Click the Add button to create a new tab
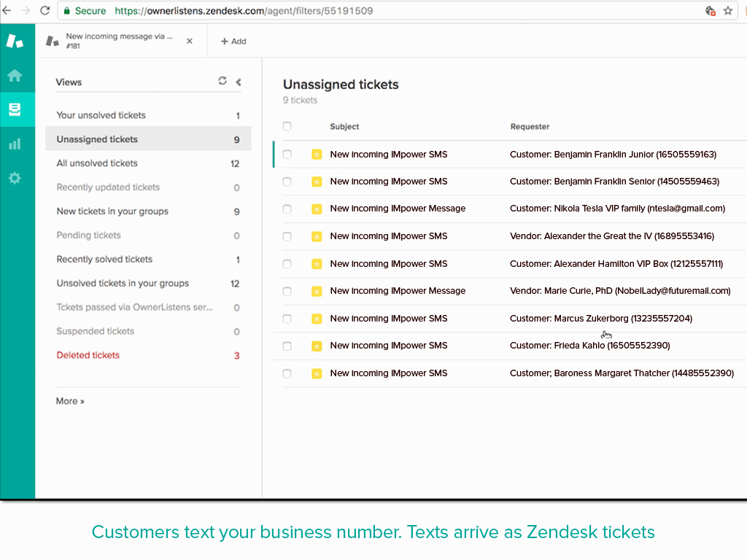Image resolution: width=747 pixels, height=560 pixels. coord(233,41)
